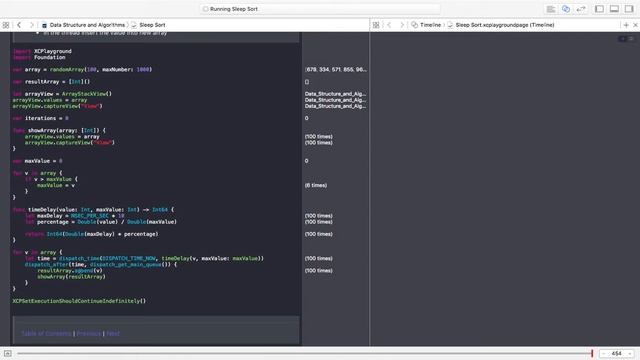This screenshot has width=640, height=360.
Task: Click the run/stop playground button at bottom left
Action: [x=8, y=353]
